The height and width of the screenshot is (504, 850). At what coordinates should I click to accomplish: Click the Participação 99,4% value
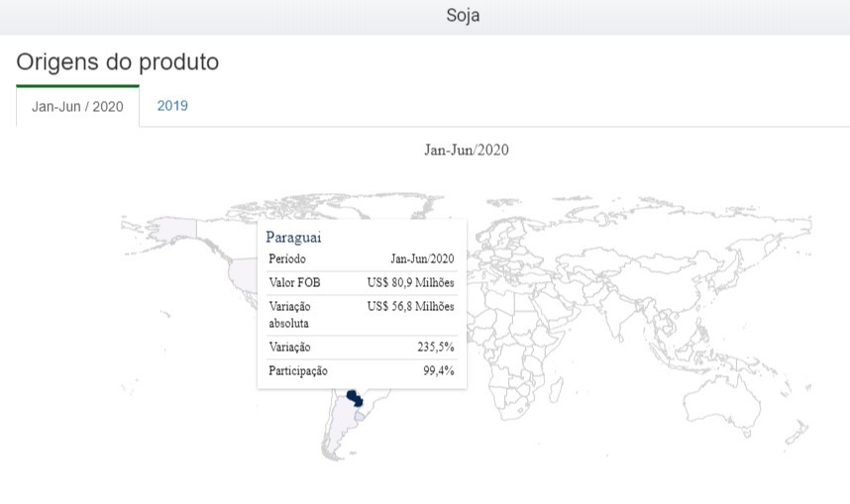[438, 372]
